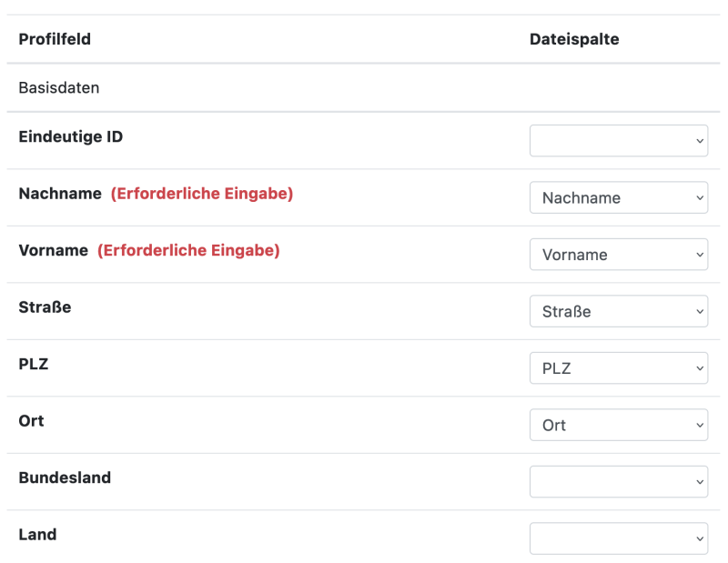Click the Erforderliche Eingabe notice beside Nachname

click(202, 194)
